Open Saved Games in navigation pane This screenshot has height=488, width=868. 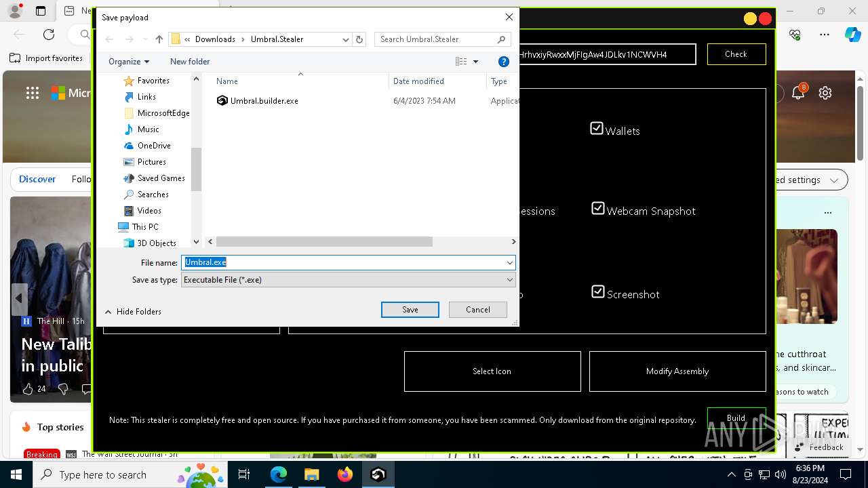tap(129, 178)
